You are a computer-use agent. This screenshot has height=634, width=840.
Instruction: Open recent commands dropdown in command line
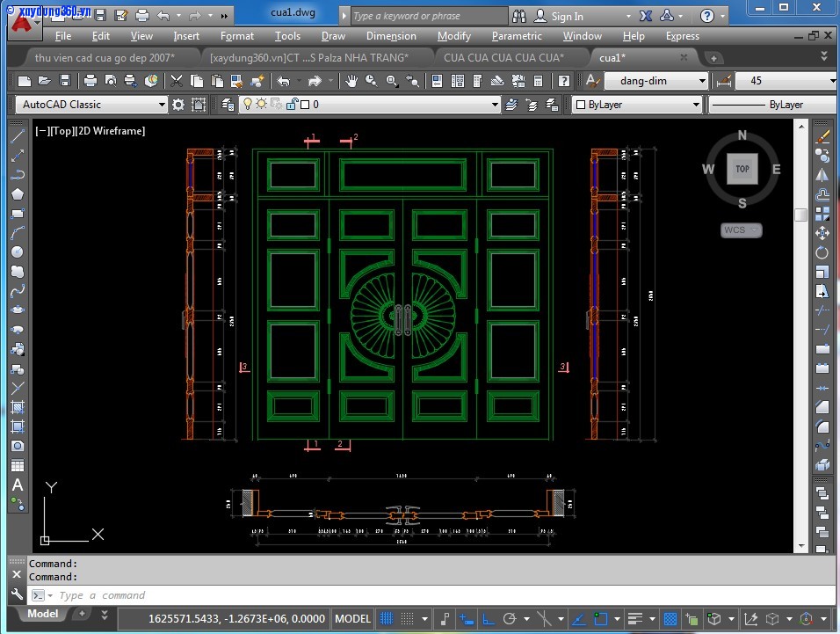point(50,595)
